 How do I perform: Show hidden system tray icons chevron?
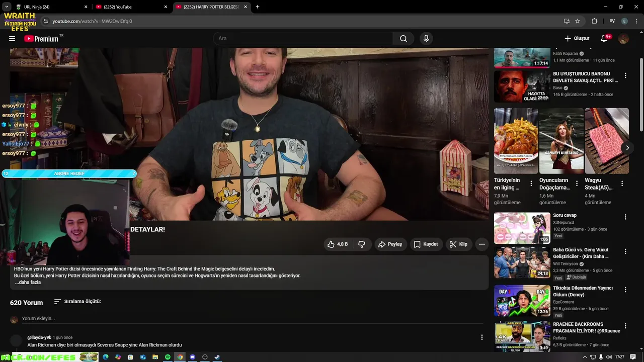point(585,357)
